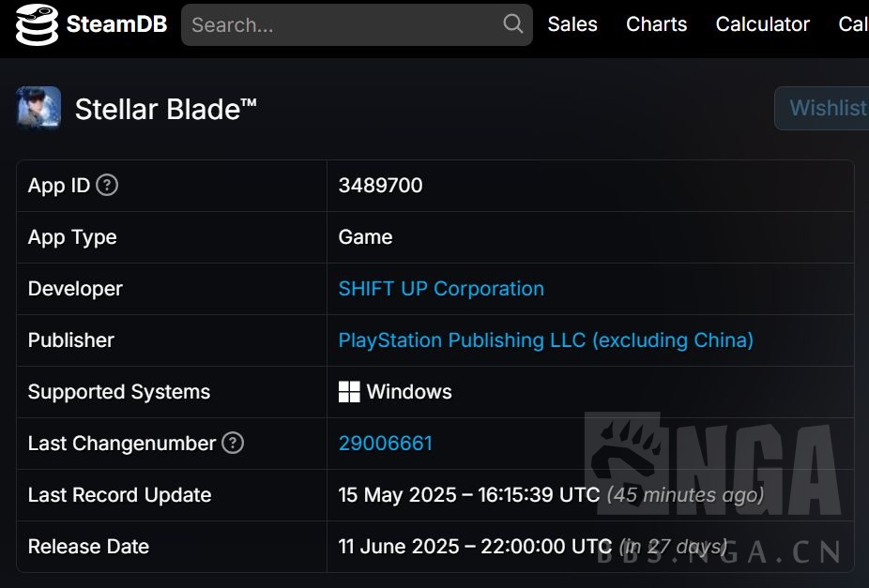
Task: Select the cut-off menu item after Calculator
Action: click(x=853, y=24)
